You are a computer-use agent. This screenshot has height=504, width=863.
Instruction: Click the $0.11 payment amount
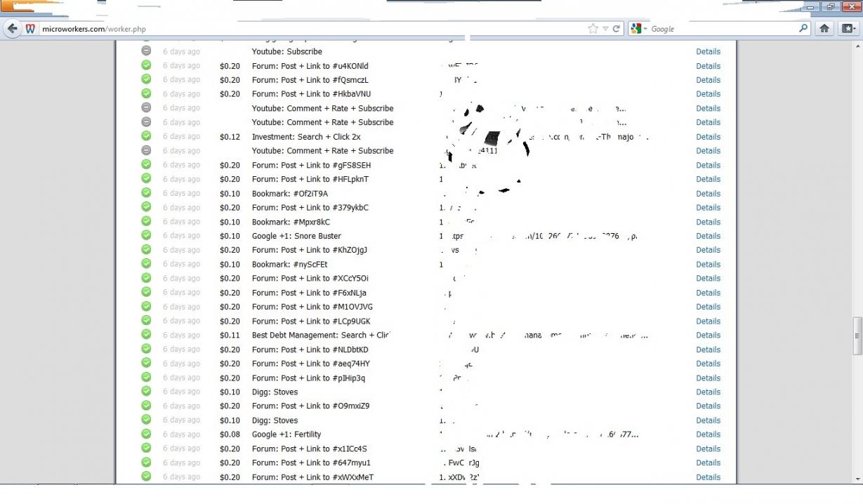tap(230, 336)
